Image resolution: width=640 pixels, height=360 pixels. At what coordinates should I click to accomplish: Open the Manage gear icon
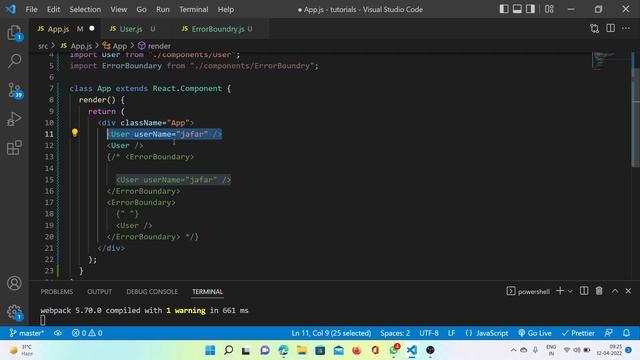coord(14,312)
